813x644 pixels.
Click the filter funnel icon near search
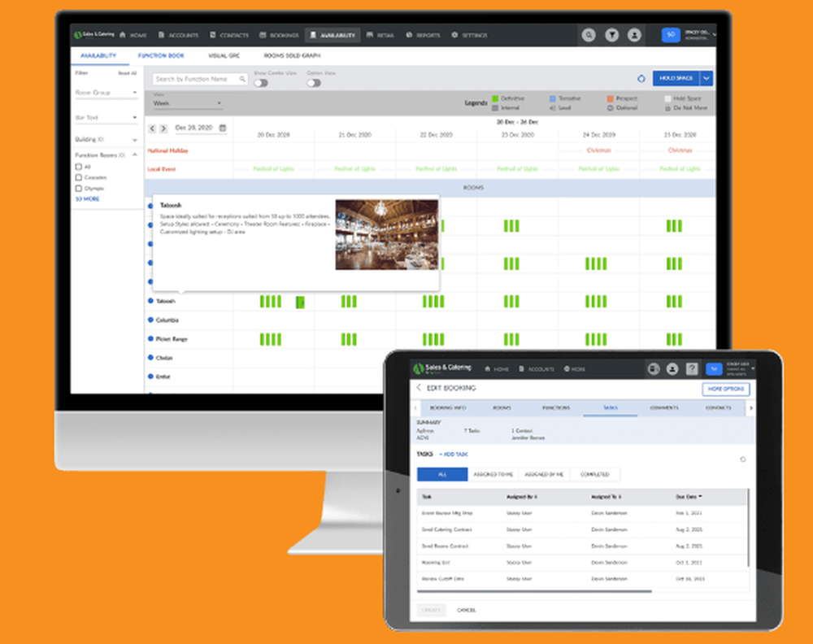pos(611,35)
